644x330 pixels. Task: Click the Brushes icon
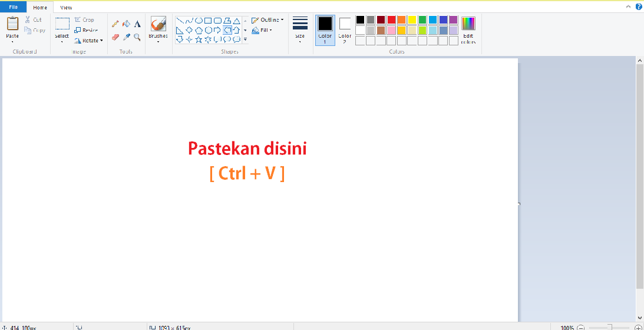click(x=158, y=24)
